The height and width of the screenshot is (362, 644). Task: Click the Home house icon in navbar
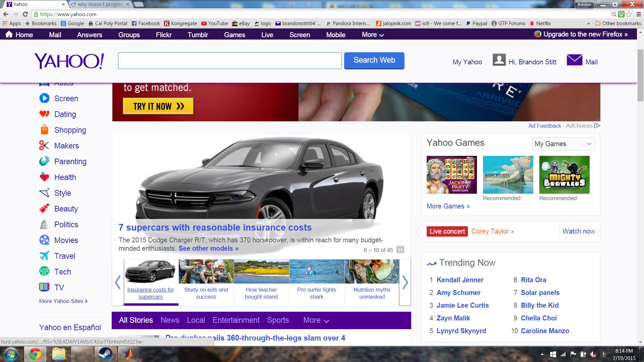pyautogui.click(x=9, y=34)
